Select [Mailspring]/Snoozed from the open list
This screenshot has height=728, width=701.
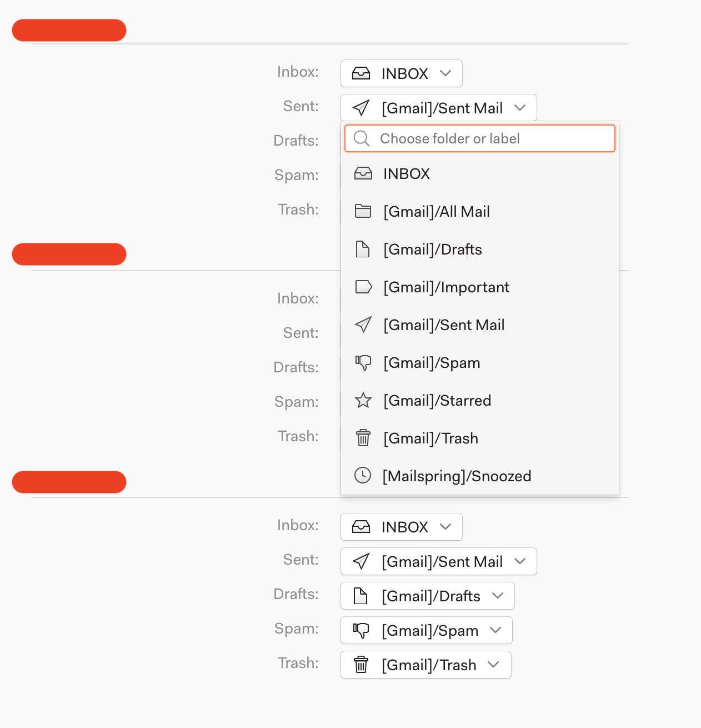(457, 476)
